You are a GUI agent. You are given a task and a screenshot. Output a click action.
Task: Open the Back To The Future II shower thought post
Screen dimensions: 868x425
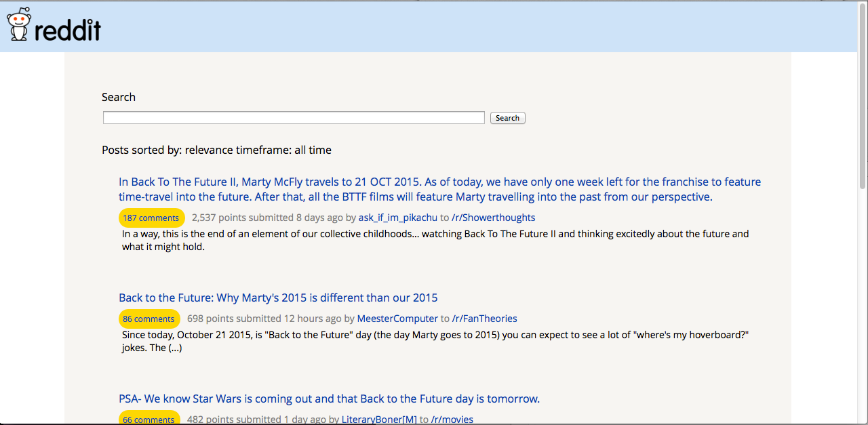(x=439, y=189)
